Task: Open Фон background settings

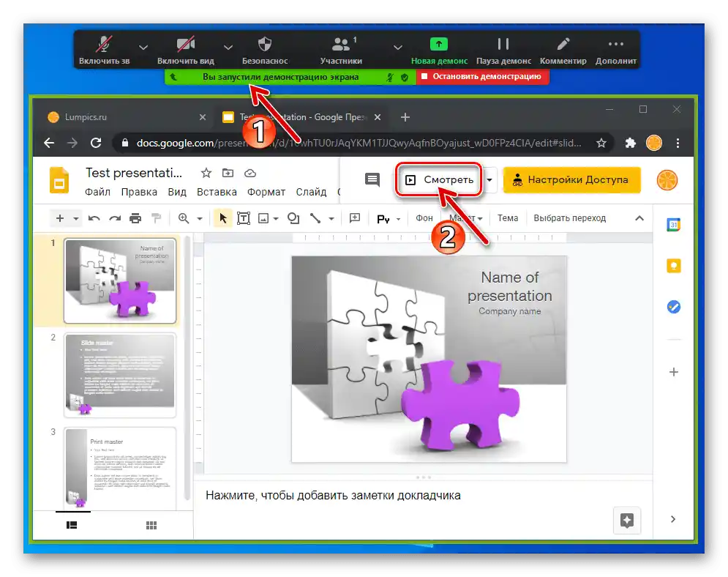Action: 424,218
